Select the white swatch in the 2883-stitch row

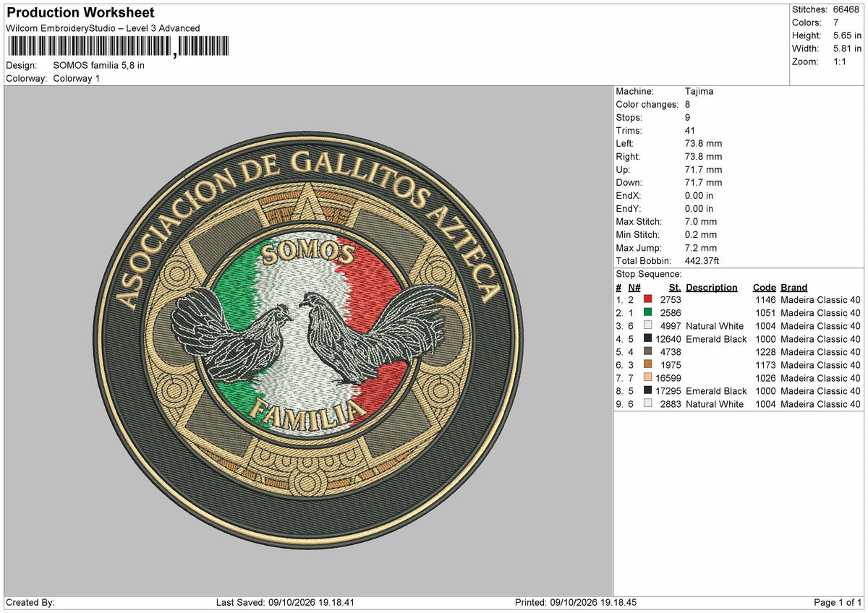pyautogui.click(x=647, y=404)
